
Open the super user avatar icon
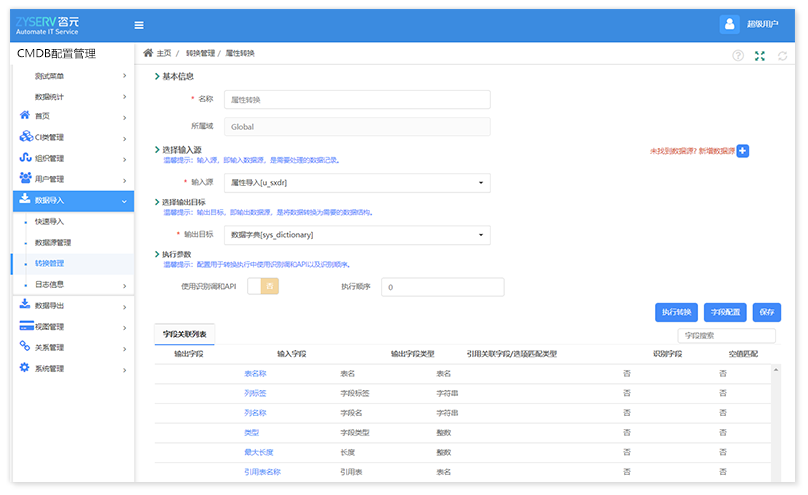(729, 24)
